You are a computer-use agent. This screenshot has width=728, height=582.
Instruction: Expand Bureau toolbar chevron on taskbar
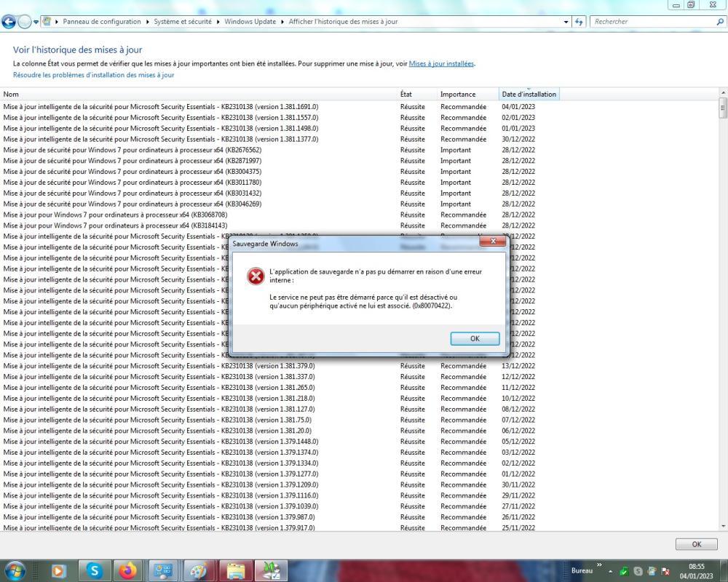coord(599,565)
